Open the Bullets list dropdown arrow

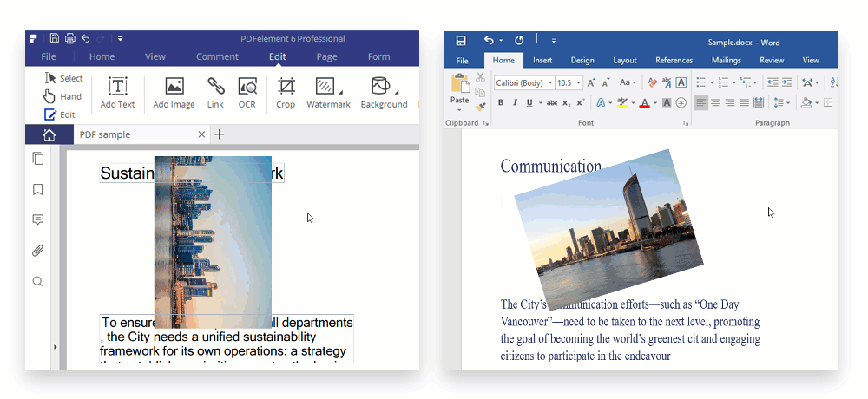click(x=712, y=83)
